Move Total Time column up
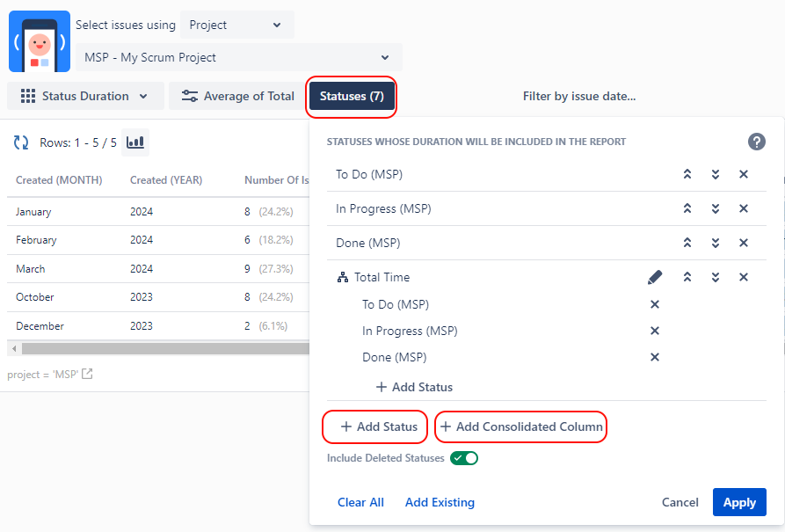 pyautogui.click(x=687, y=277)
